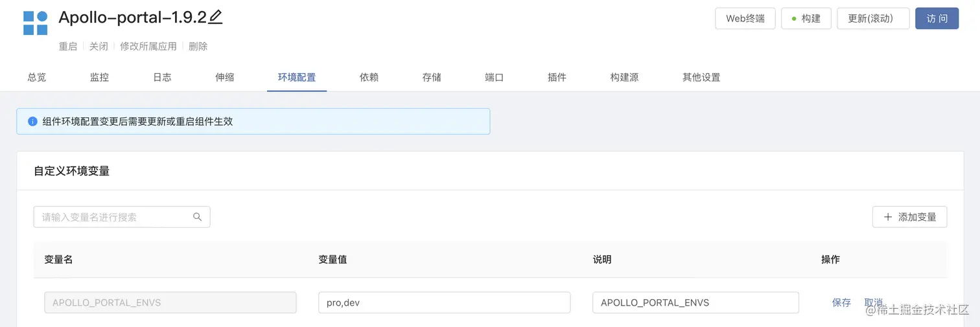Click 保存 to save the variable row
Image resolution: width=980 pixels, height=327 pixels.
(841, 302)
